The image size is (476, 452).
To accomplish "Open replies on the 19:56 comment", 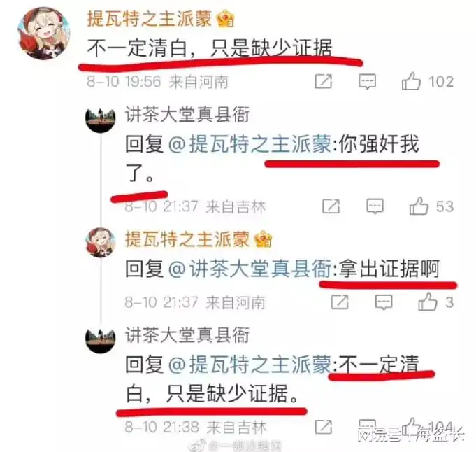I will point(368,81).
